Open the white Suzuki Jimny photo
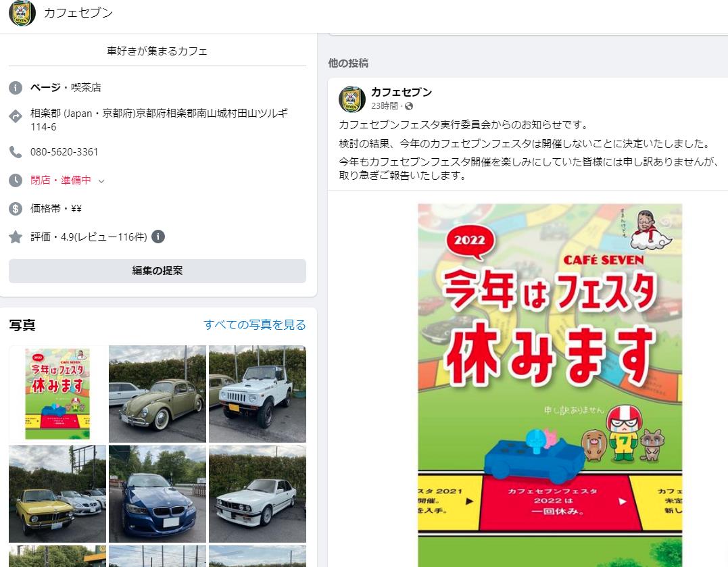The height and width of the screenshot is (567, 728). [258, 394]
